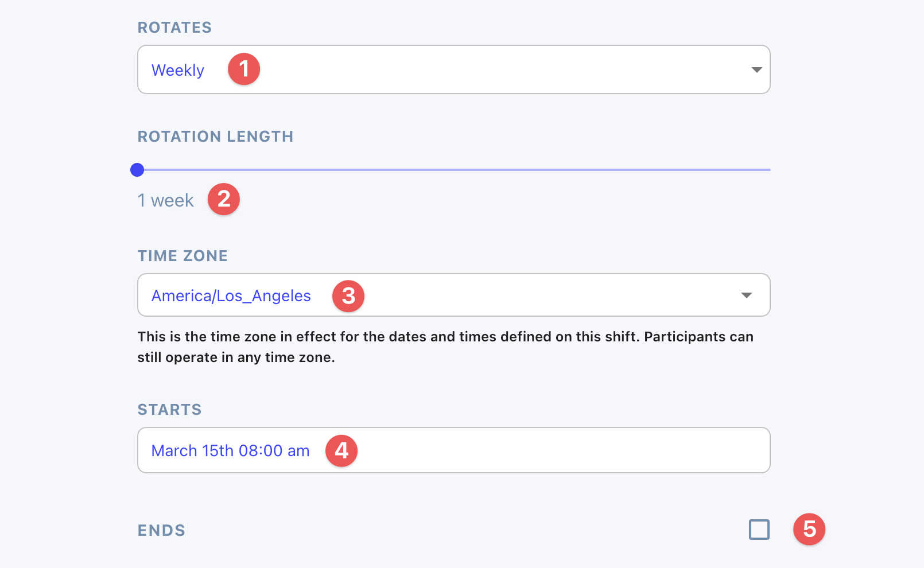Enable the Ends checkbox
This screenshot has width=924, height=568.
pos(759,530)
